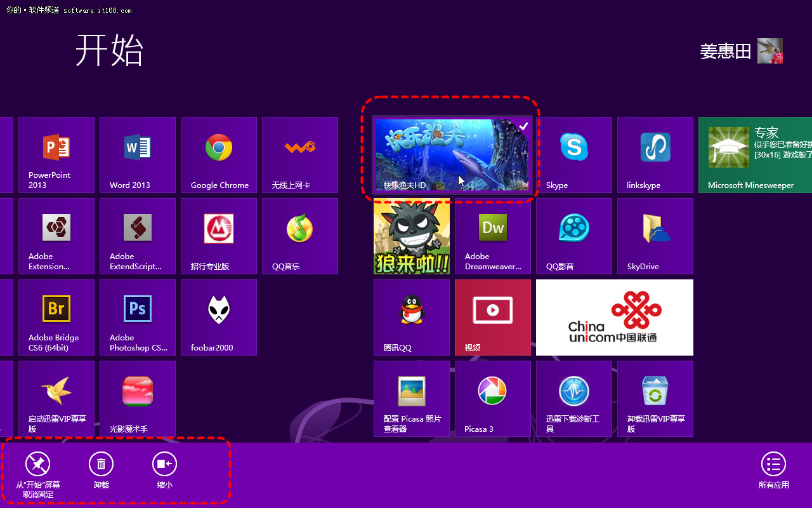This screenshot has height=508, width=812.
Task: Open Adobe Photoshop CS tile
Action: [138, 317]
